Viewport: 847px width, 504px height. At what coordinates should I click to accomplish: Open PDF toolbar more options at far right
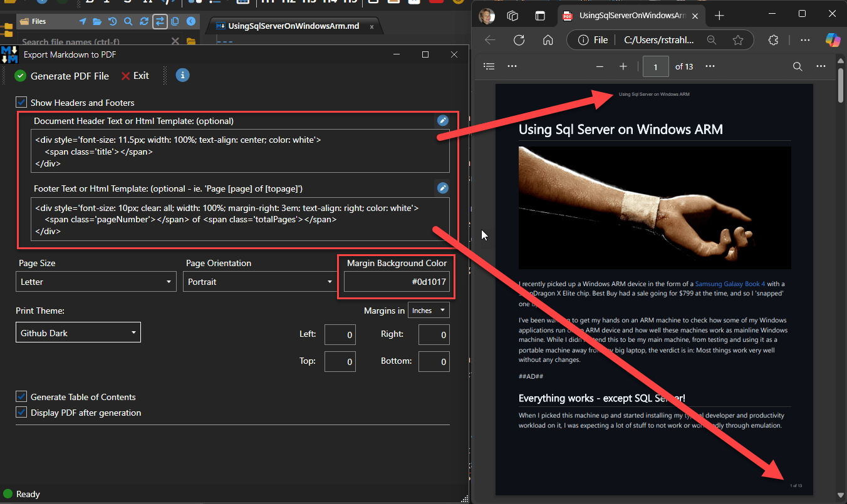[821, 66]
